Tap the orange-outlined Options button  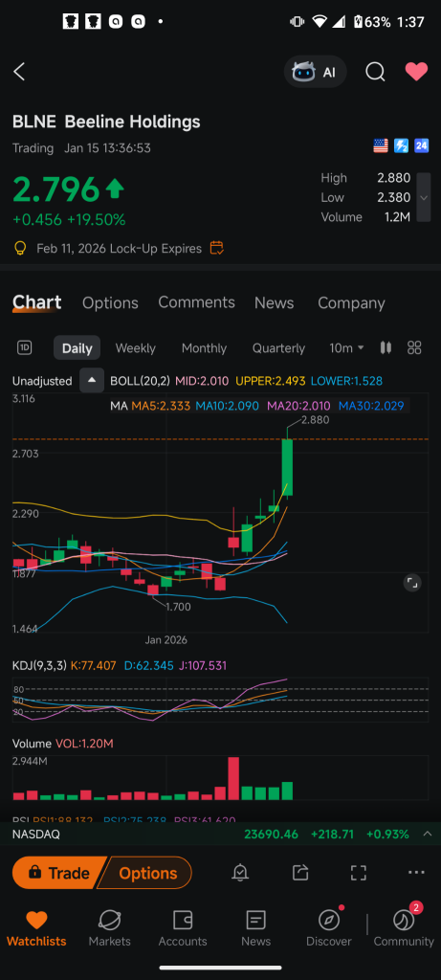(x=147, y=873)
